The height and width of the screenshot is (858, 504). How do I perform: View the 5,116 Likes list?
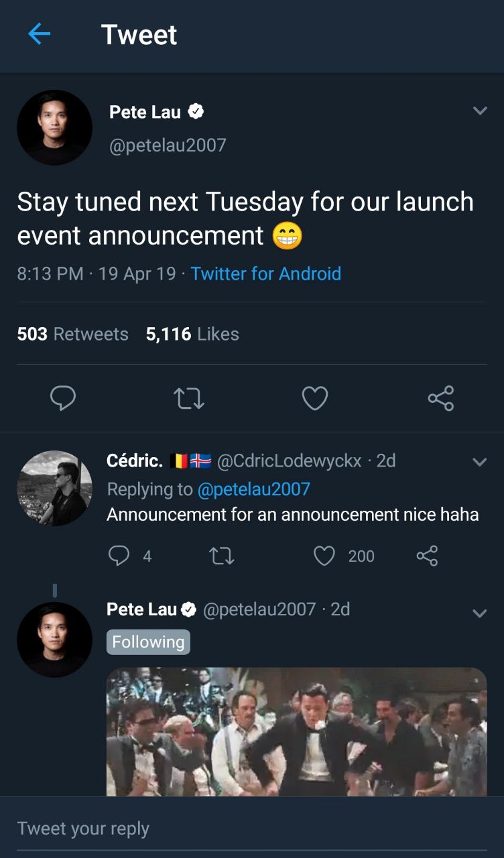point(192,334)
